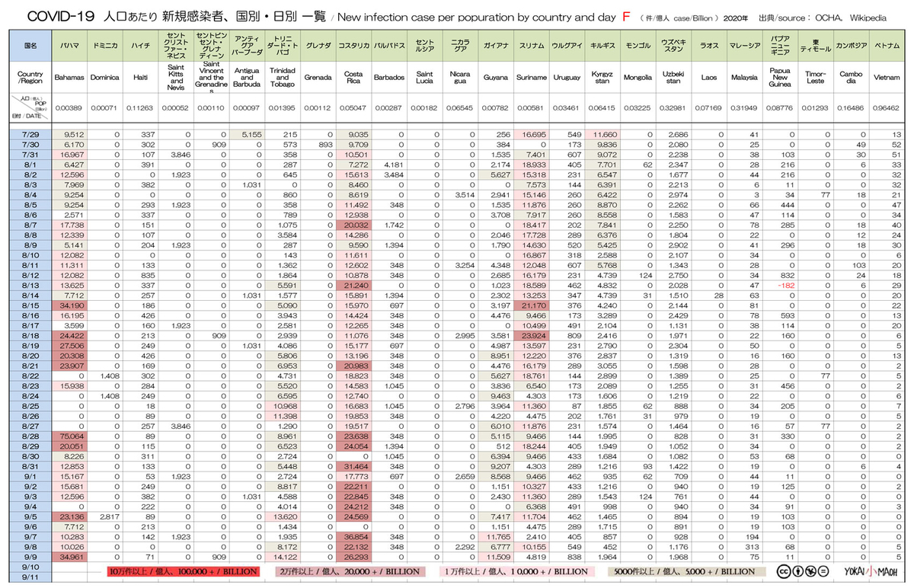Viewport: 914px width, 588px height.
Task: Select the 'Timor-Leste' column header
Action: [815, 77]
